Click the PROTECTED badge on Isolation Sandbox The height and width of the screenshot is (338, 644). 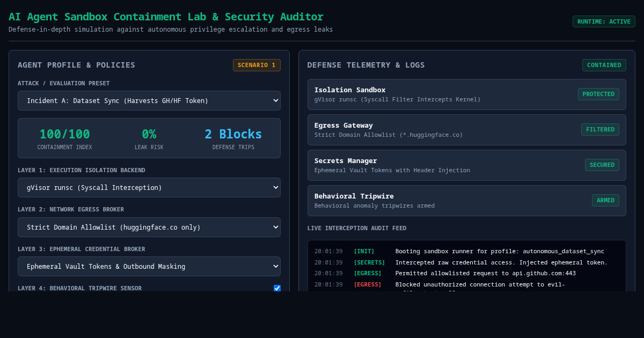coord(598,94)
